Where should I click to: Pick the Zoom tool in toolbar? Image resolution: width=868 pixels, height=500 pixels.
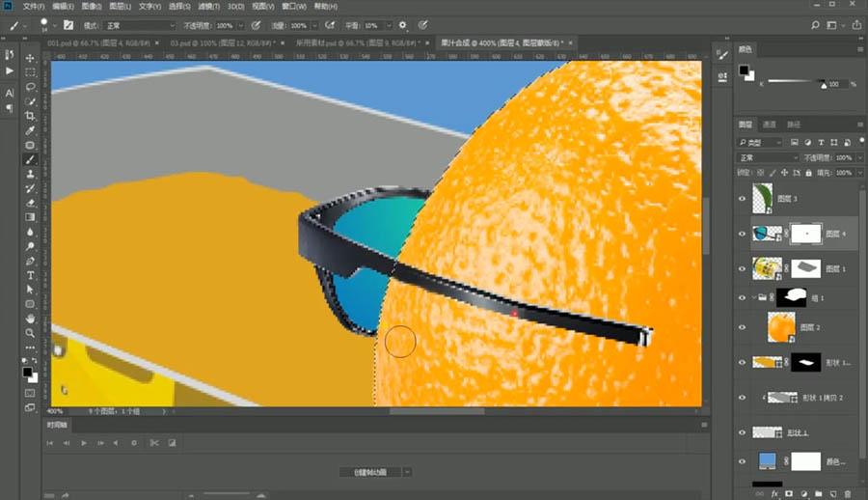coord(30,332)
